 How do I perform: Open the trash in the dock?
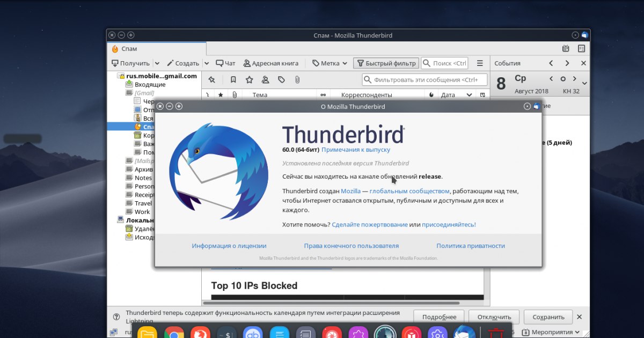tap(496, 333)
